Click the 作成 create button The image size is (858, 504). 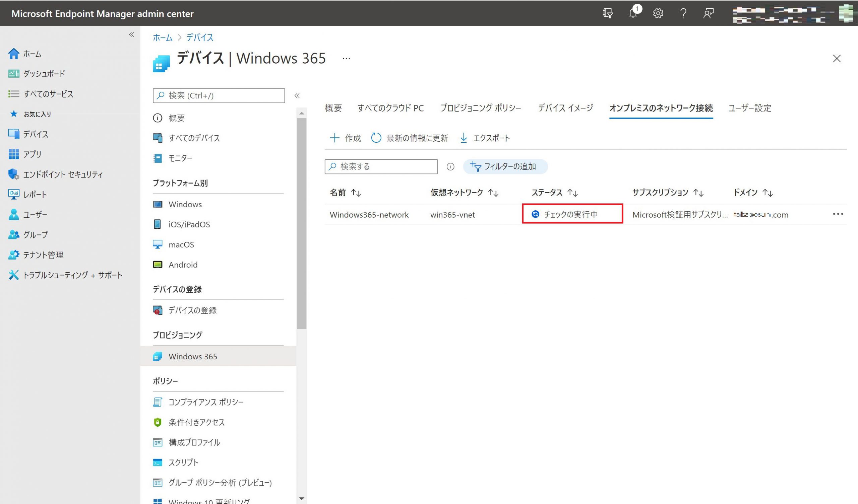tap(345, 138)
